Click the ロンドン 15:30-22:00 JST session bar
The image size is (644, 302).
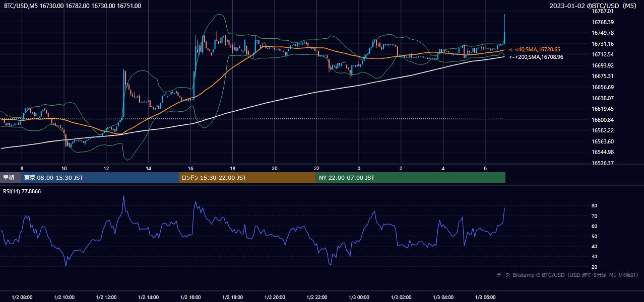pos(247,178)
